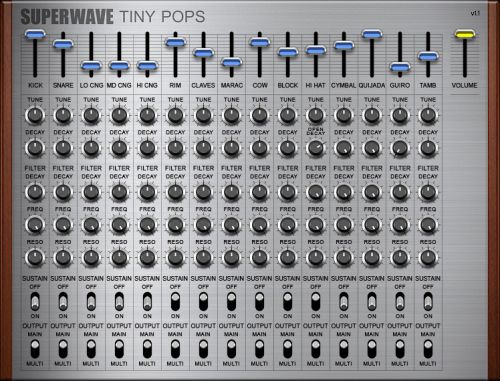Click the MD CNG level fader handle

119,65
